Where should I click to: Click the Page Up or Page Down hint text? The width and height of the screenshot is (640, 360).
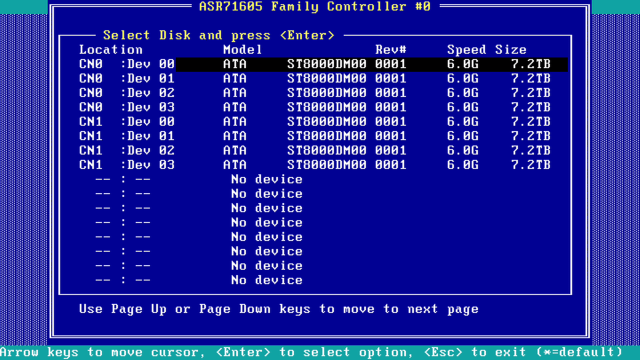tap(279, 309)
